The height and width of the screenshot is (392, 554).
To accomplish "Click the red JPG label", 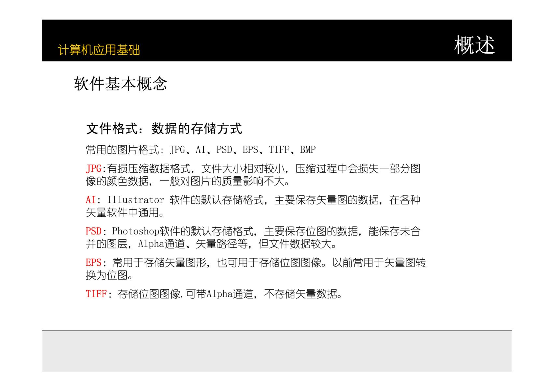I will click(x=94, y=169).
